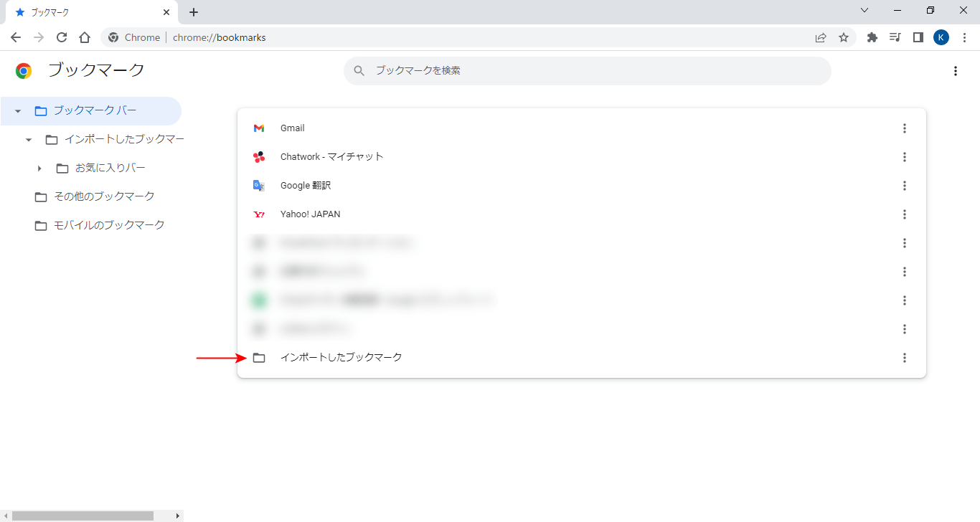Click the Google 翻訳 favicon
This screenshot has width=980, height=522.
coord(259,186)
